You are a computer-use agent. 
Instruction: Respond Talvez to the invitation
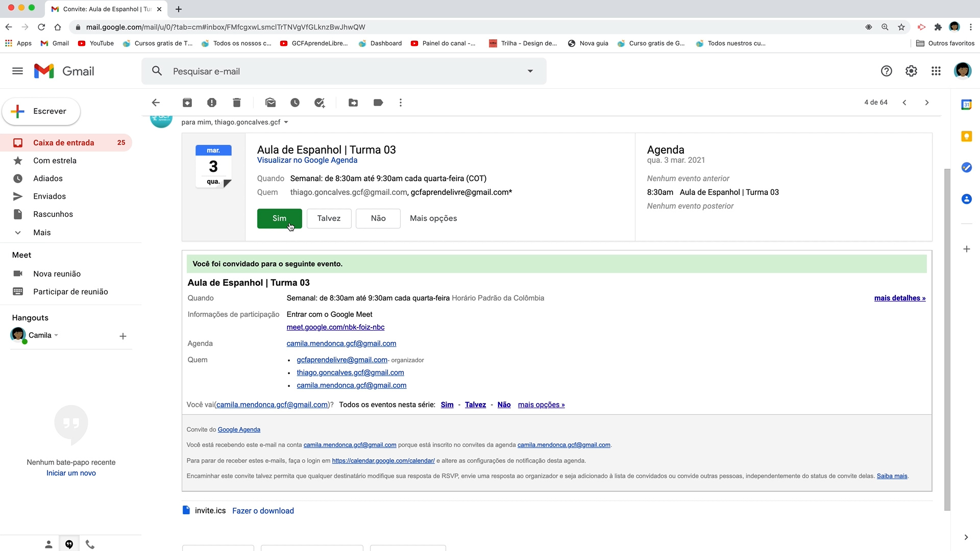[x=329, y=218]
